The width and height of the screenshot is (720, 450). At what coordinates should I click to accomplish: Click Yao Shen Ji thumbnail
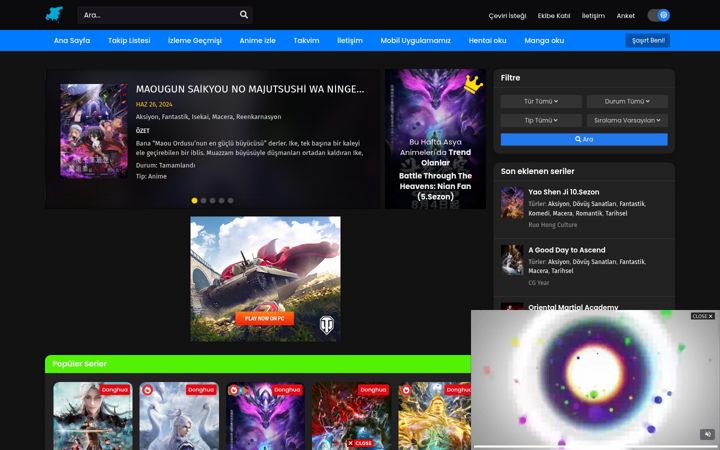pos(512,202)
